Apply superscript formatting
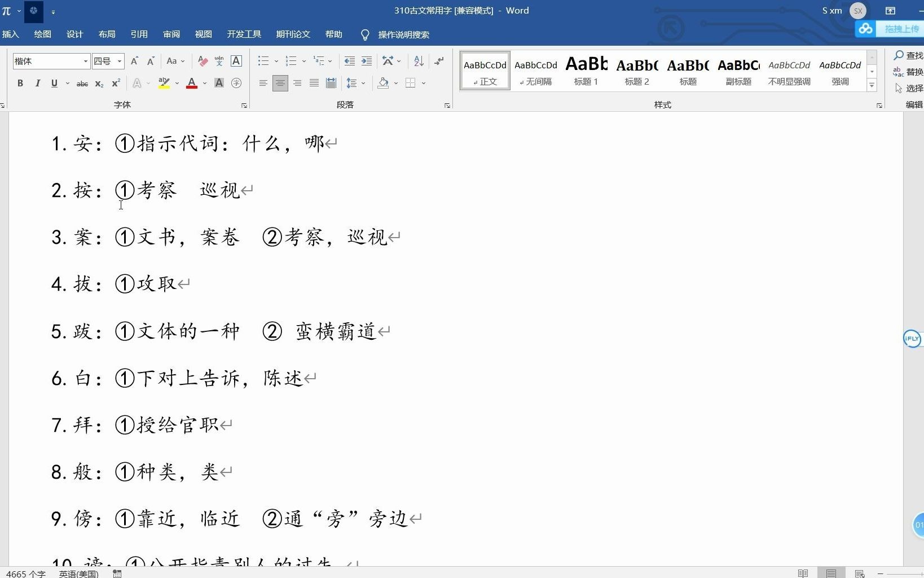Viewport: 924px width, 578px height. 116,84
